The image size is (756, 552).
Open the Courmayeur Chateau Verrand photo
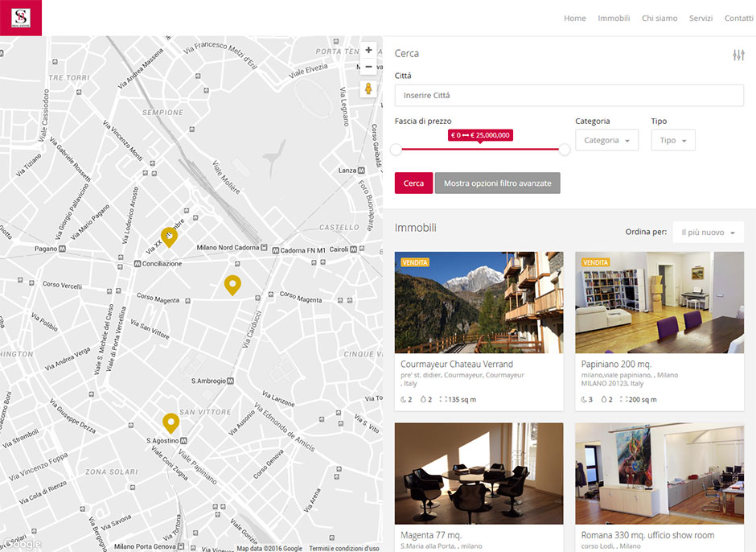(x=479, y=303)
